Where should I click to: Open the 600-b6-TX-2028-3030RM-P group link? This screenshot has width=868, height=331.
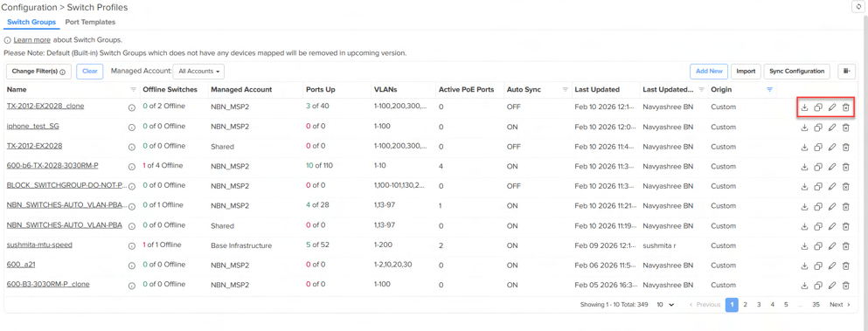pyautogui.click(x=52, y=166)
